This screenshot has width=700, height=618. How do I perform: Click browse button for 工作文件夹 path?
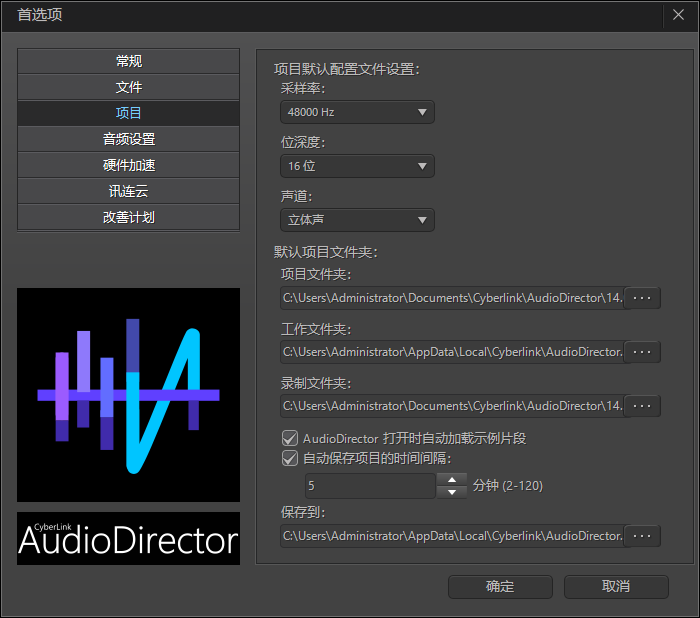643,352
